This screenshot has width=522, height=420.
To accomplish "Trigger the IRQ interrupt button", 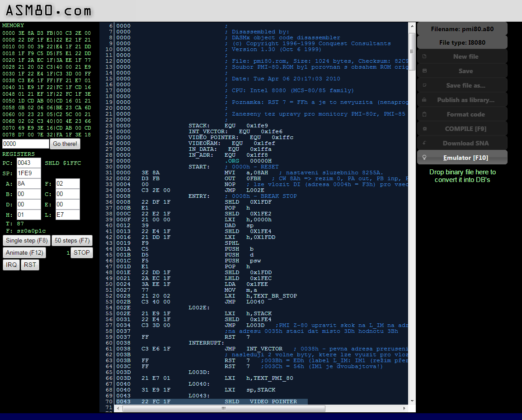I will [11, 265].
